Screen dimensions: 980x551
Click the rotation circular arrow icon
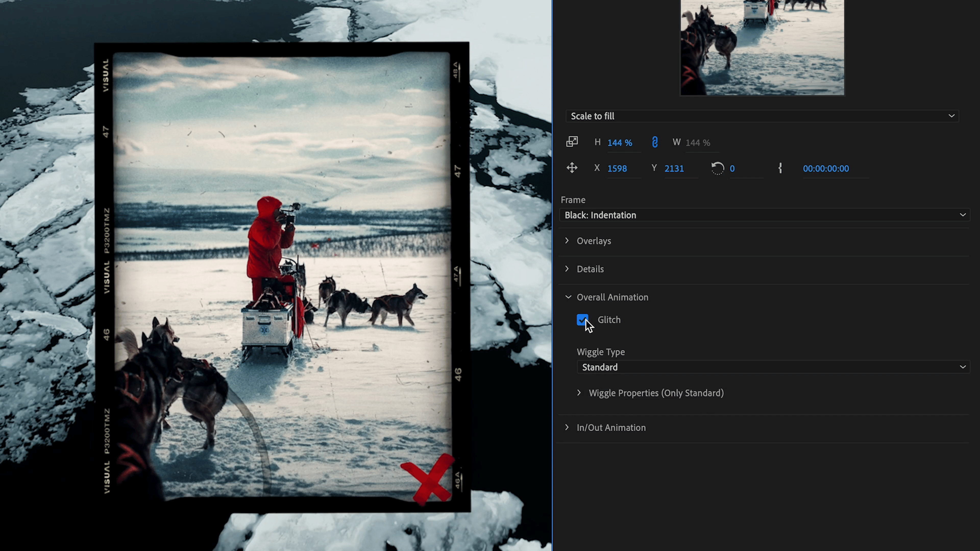pyautogui.click(x=717, y=168)
